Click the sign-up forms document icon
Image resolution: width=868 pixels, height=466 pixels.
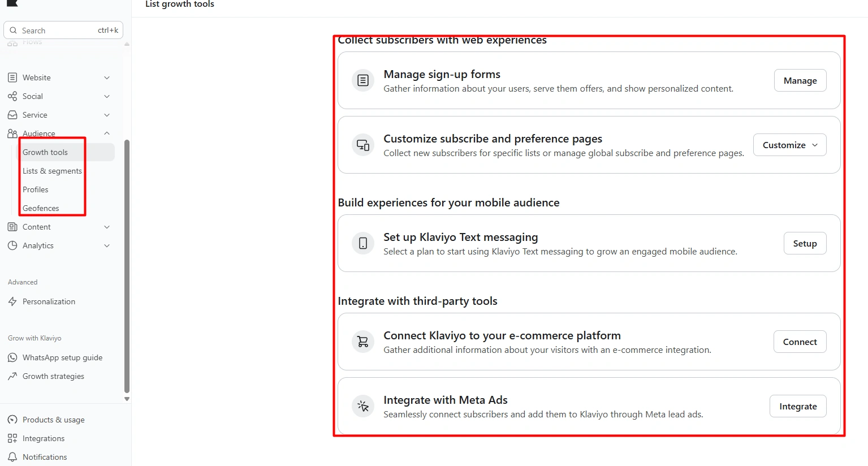click(363, 80)
